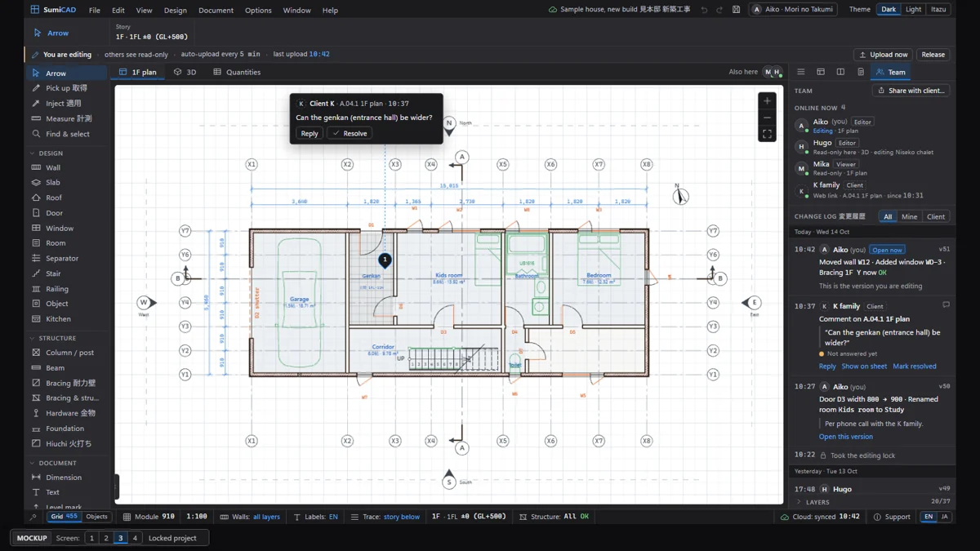
Task: Open the Design menu
Action: (x=175, y=10)
